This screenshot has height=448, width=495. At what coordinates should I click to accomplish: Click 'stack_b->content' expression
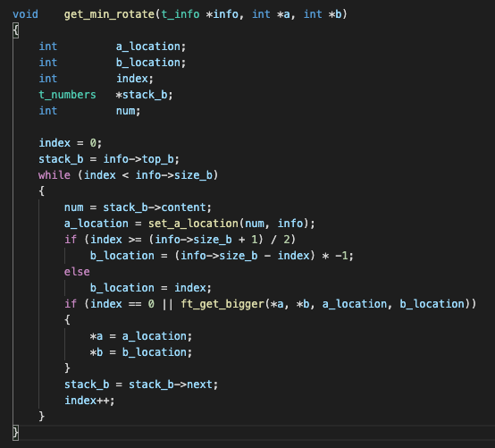[155, 207]
